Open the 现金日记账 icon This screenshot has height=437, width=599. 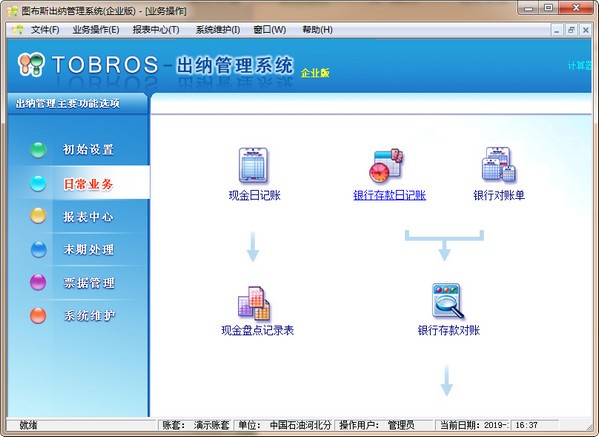point(253,165)
